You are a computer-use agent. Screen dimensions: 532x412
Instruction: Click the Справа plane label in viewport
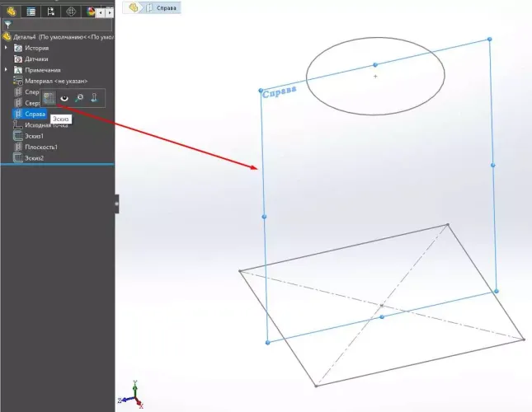click(280, 91)
